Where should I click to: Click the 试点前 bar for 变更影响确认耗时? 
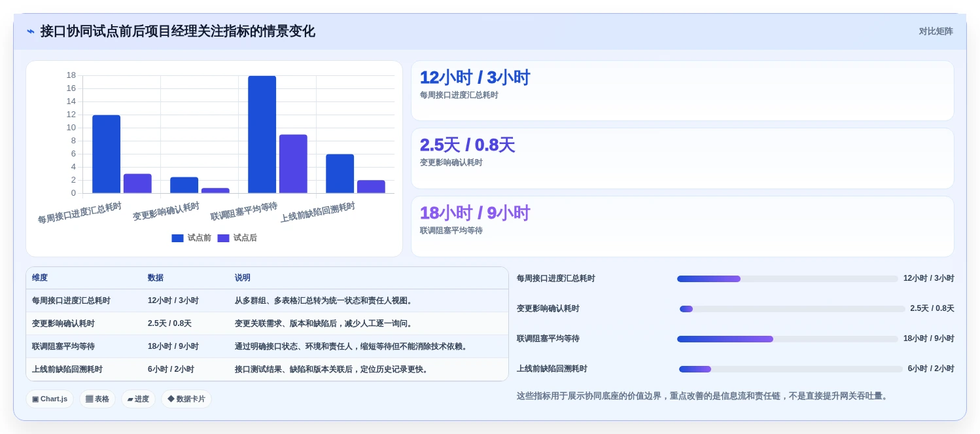184,185
